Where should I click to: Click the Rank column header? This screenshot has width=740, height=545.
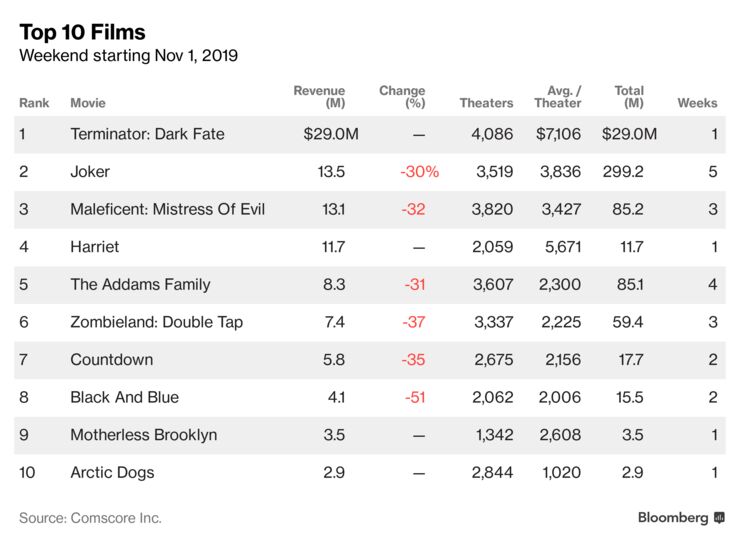coord(34,103)
